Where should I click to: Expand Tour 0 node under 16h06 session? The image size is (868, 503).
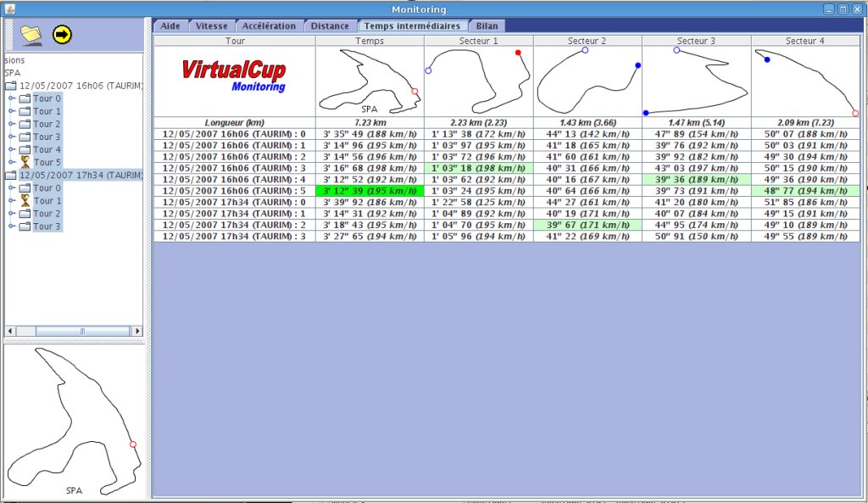12,98
